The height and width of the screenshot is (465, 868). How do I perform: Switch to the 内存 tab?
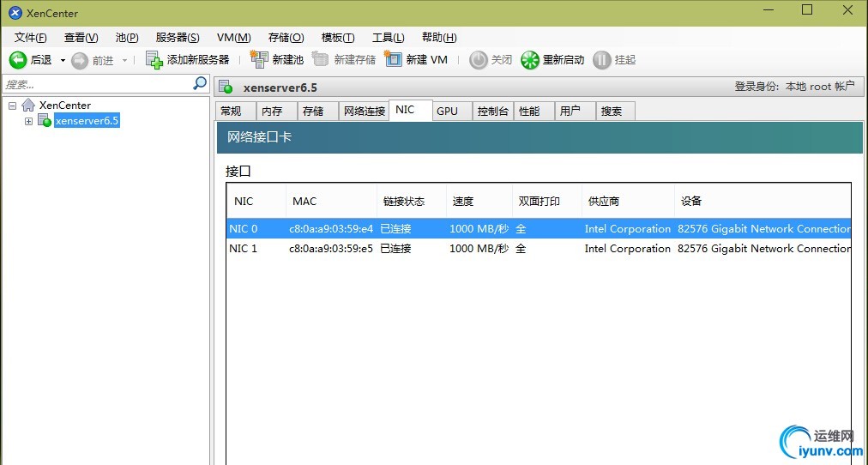point(277,112)
